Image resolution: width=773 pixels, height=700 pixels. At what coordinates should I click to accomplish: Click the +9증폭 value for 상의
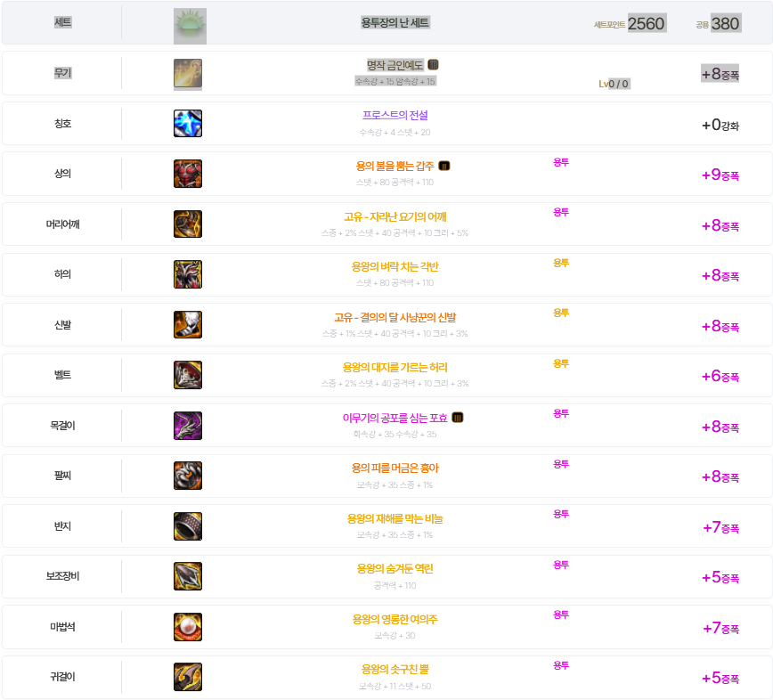[720, 175]
